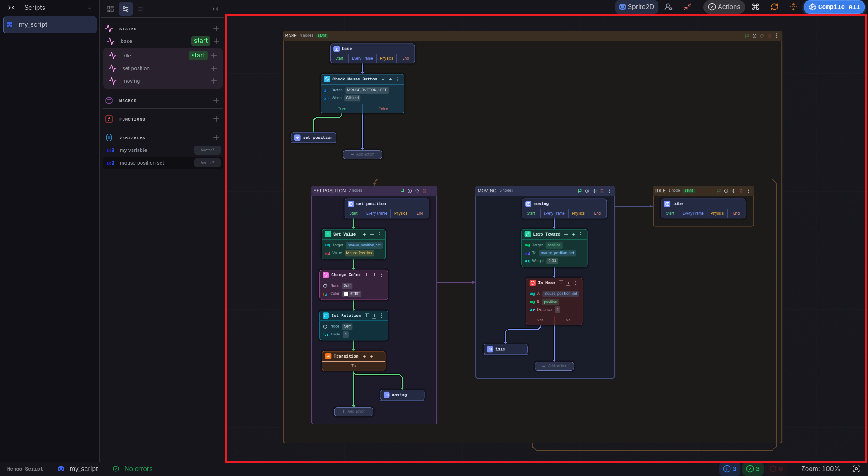Open the BASE state options menu
The image size is (868, 476).
pos(777,36)
